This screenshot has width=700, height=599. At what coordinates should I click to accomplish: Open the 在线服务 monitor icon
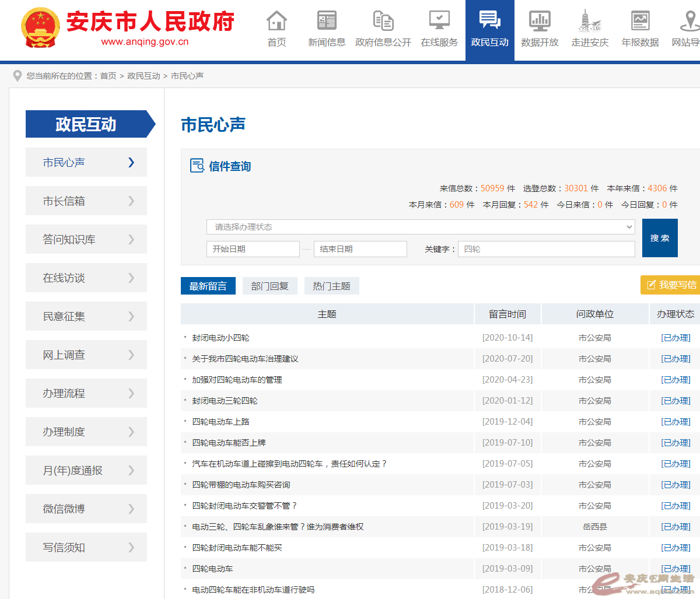439,21
